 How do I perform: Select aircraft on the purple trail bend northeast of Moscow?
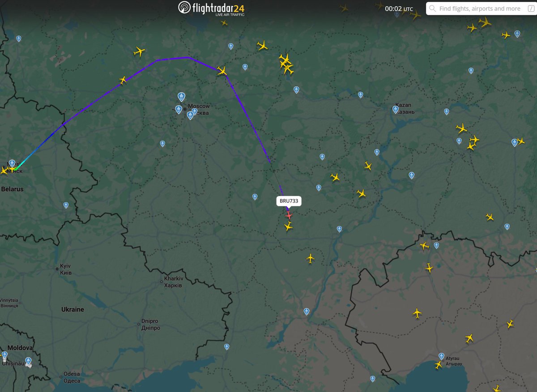coord(222,71)
